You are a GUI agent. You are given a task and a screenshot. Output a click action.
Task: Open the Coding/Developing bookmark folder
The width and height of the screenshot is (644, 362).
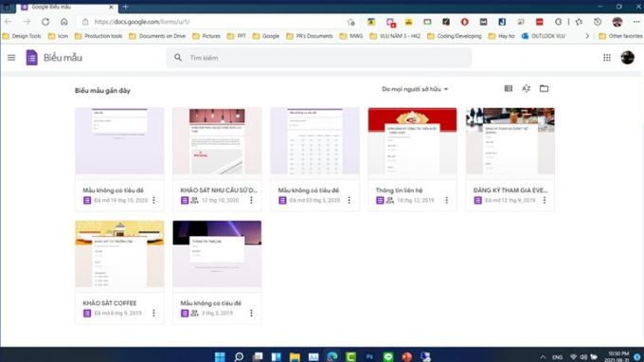[455, 36]
